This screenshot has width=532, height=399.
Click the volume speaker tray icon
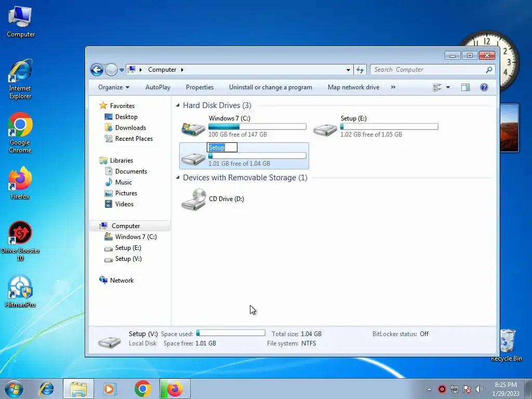click(x=480, y=389)
